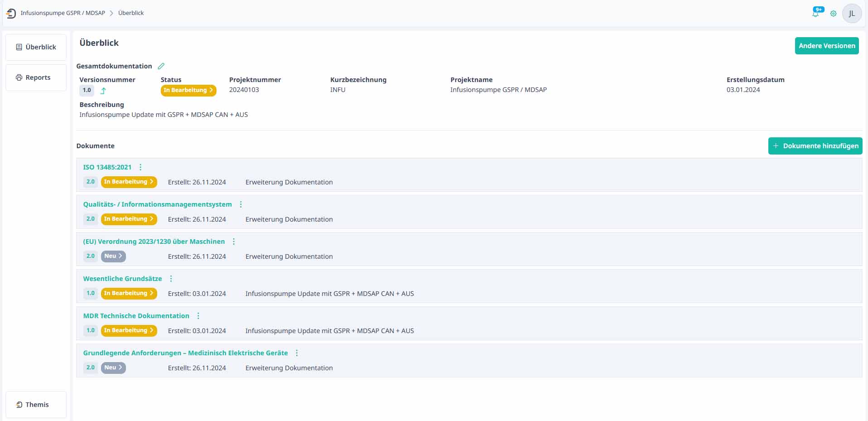Click the Infusionspumpe GSPR / MDSAP breadcrumb

(63, 13)
